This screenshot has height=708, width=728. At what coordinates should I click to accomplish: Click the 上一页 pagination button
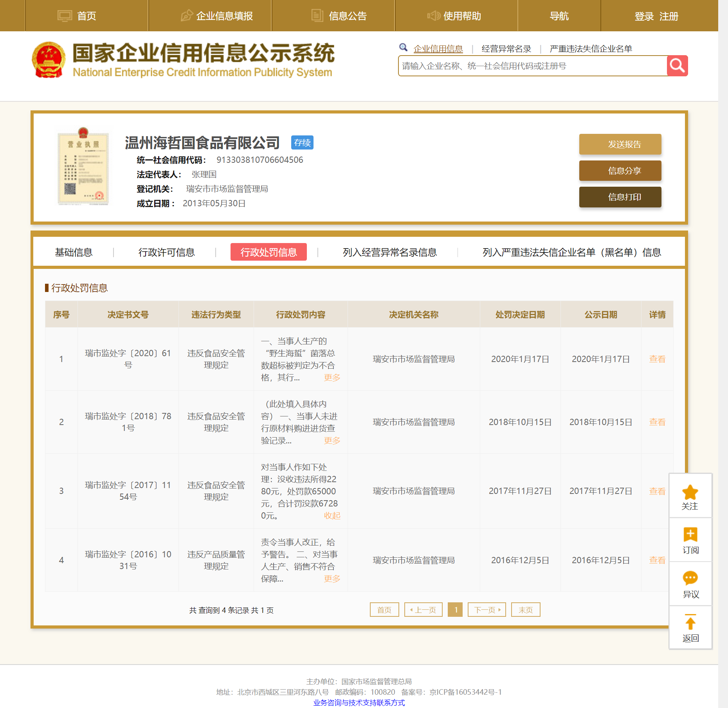[x=423, y=610]
